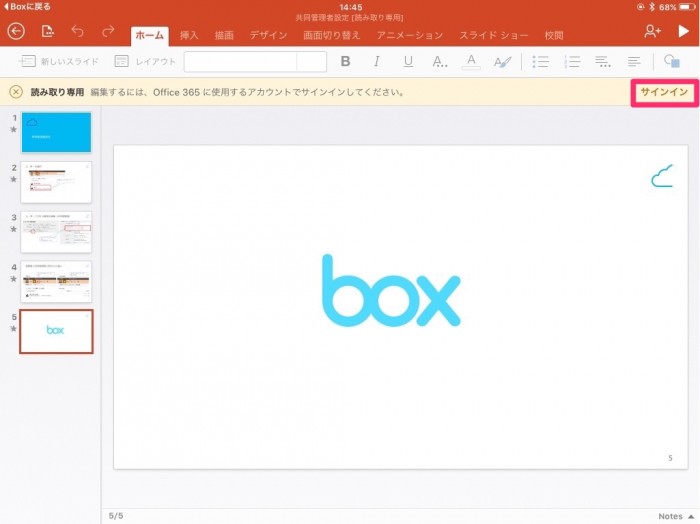Dismiss the read-only notification bar
Viewport: 700px width, 524px height.
16,92
